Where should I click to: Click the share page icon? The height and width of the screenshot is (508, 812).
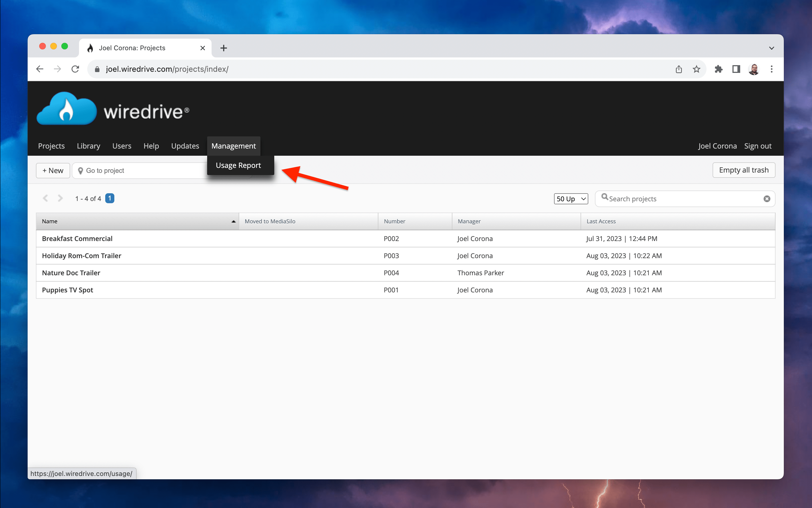pos(679,69)
